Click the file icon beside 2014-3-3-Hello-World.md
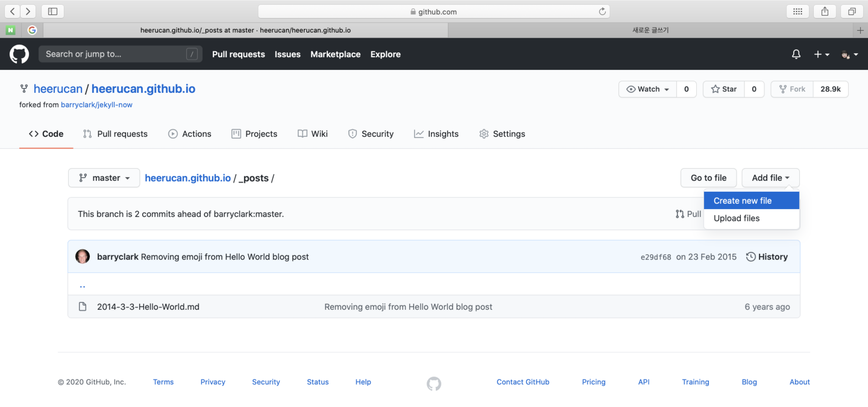 click(x=82, y=307)
